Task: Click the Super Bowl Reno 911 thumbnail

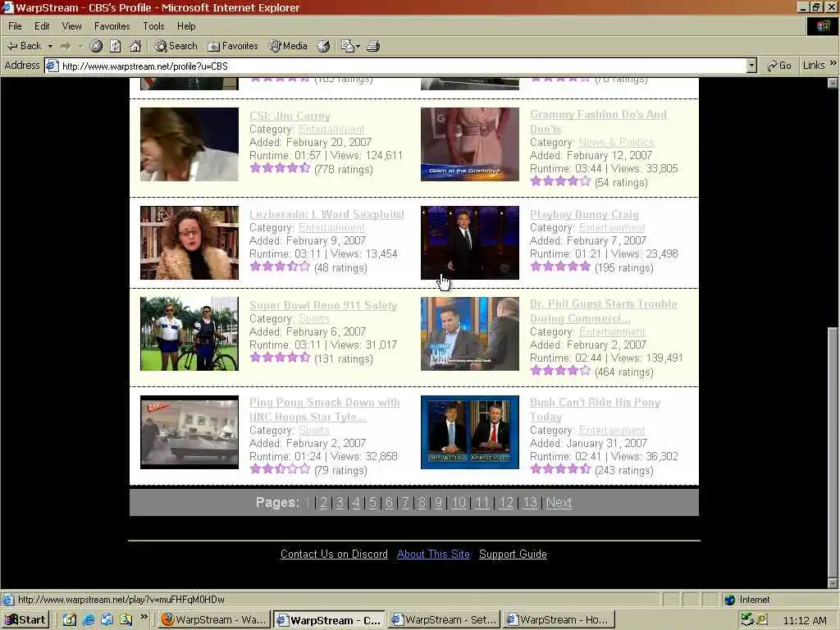Action: pyautogui.click(x=189, y=334)
